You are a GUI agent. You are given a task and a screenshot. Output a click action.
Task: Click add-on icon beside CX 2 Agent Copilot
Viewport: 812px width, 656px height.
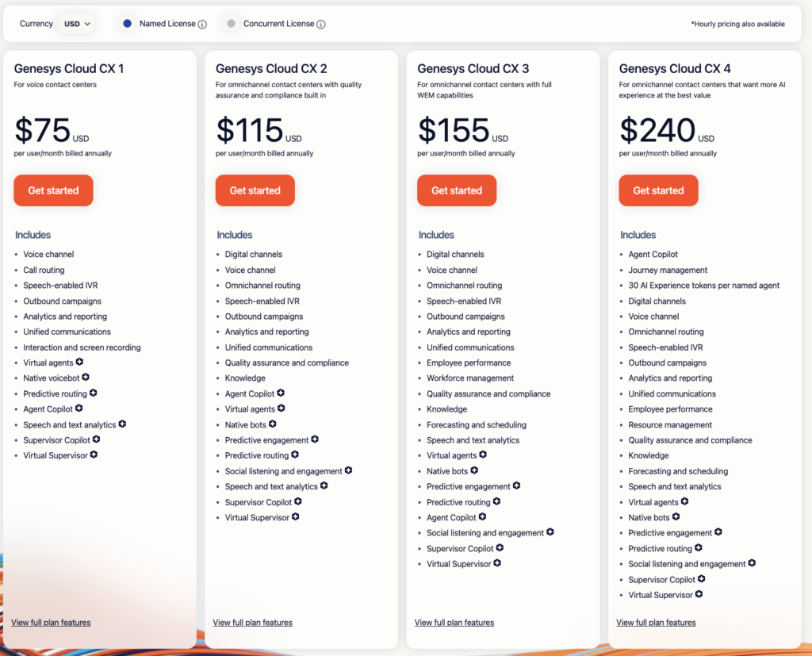point(281,393)
